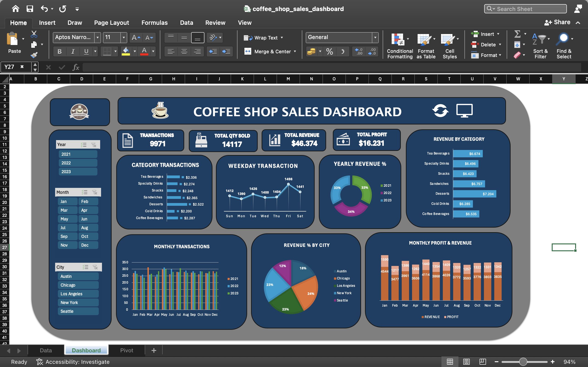This screenshot has width=588, height=367.
Task: Click the Search Sheet field
Action: (525, 9)
